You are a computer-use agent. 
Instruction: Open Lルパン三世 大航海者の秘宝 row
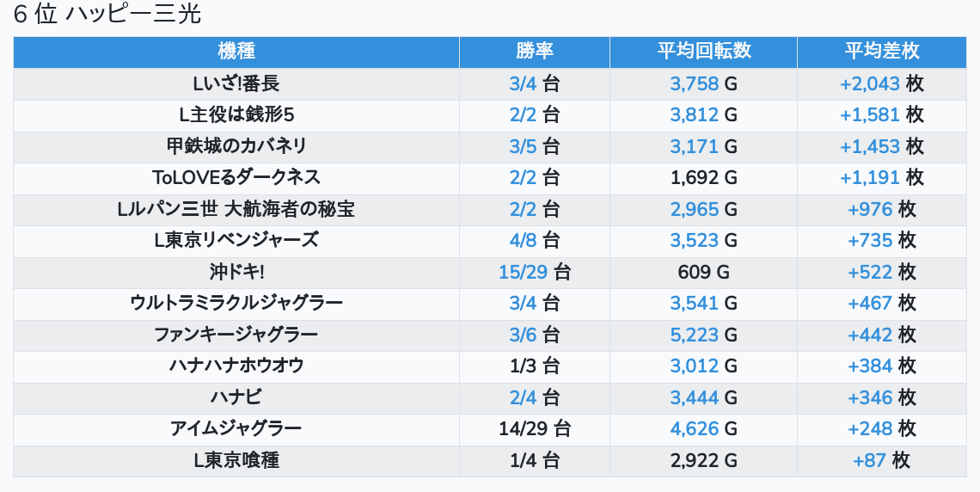236,209
